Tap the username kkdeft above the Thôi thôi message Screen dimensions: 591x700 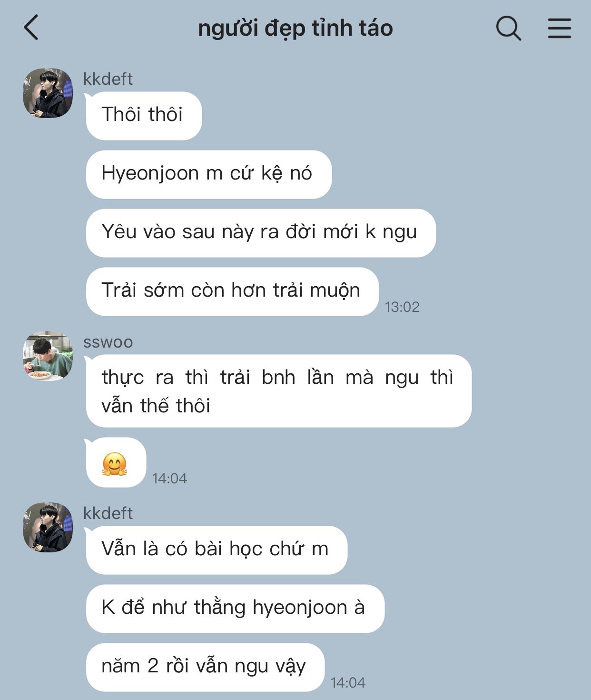108,79
